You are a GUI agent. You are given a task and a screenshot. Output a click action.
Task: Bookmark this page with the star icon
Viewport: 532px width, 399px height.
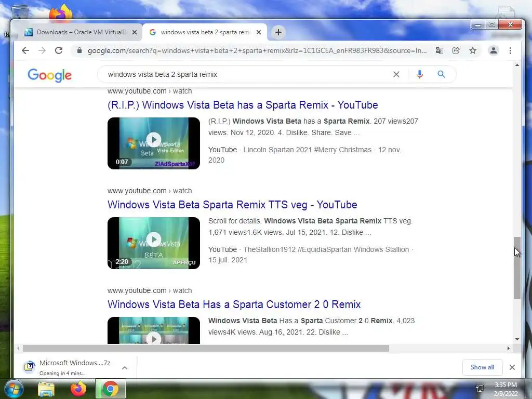coord(473,50)
